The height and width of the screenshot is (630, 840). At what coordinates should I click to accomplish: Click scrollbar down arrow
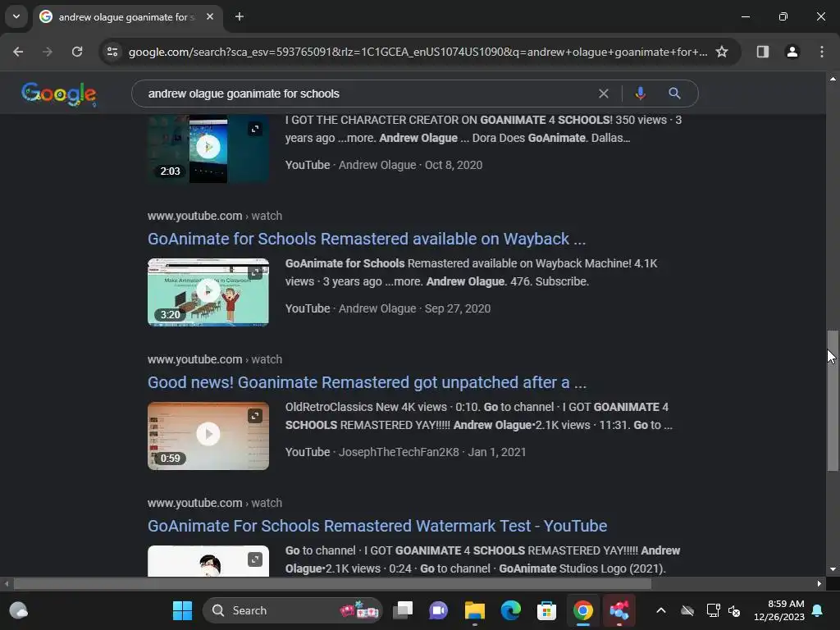833,569
